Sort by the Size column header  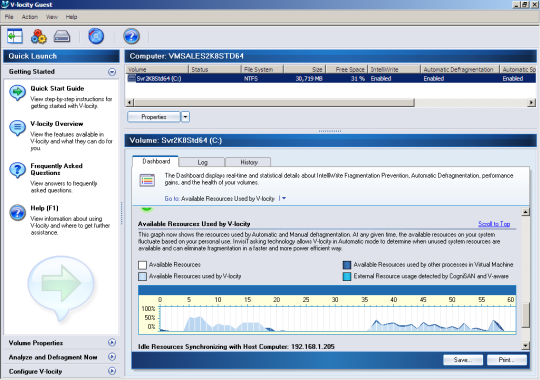305,69
